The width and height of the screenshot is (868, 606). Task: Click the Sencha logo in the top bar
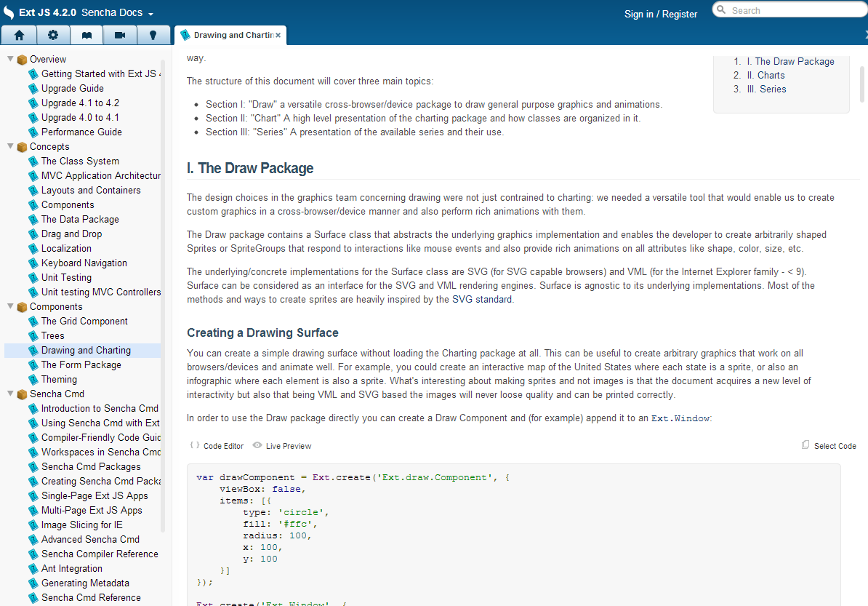coord(9,12)
